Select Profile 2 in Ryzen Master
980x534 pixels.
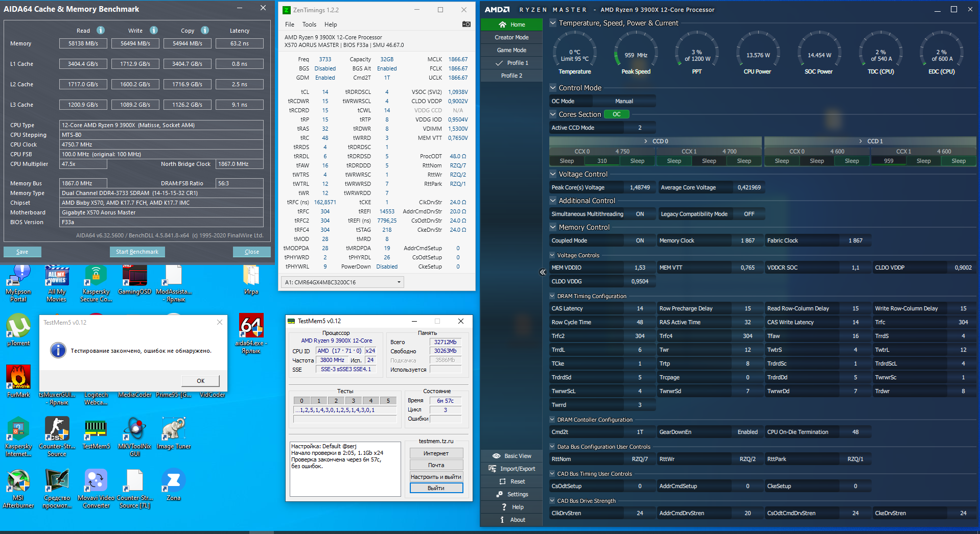(511, 76)
